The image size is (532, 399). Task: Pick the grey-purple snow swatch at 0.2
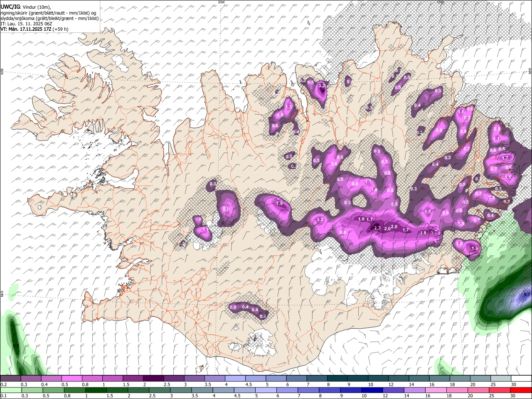click(x=10, y=379)
